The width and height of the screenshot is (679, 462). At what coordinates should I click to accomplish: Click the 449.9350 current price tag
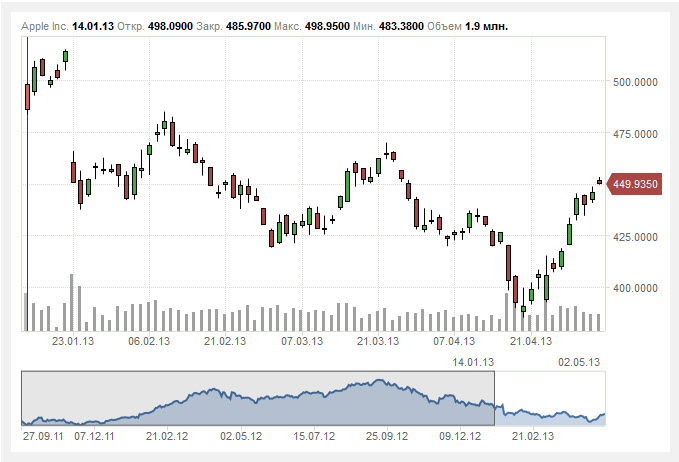pyautogui.click(x=635, y=184)
